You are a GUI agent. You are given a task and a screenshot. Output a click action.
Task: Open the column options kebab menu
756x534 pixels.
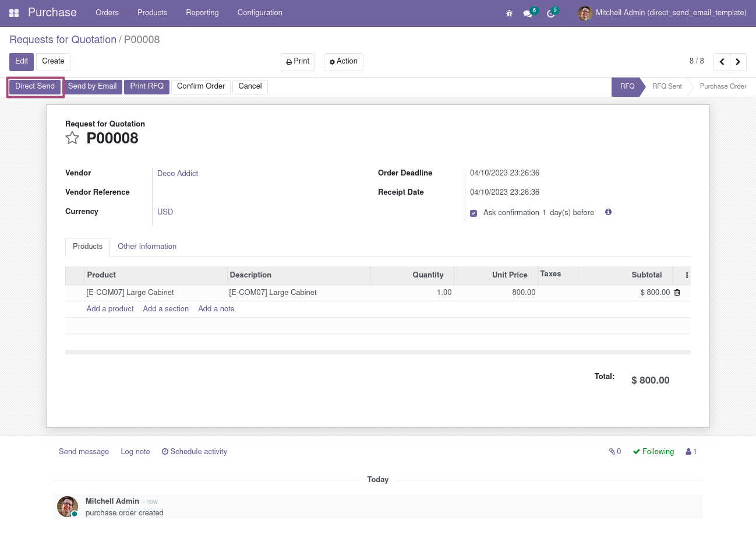click(x=687, y=275)
